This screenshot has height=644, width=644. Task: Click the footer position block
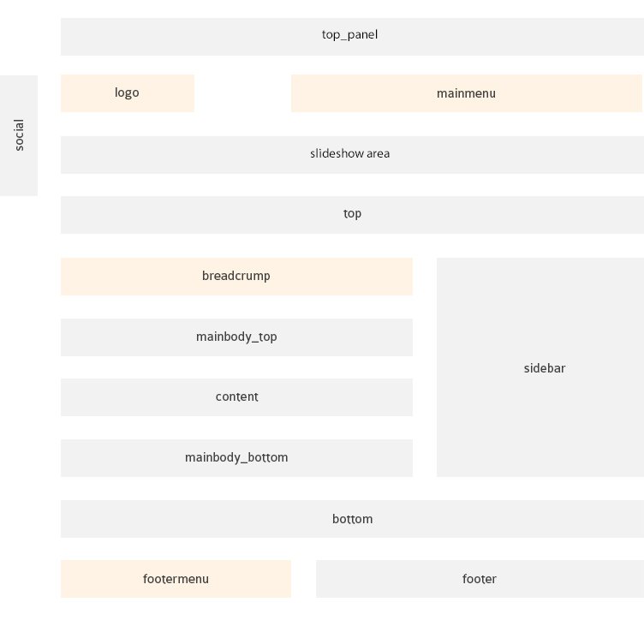480,579
